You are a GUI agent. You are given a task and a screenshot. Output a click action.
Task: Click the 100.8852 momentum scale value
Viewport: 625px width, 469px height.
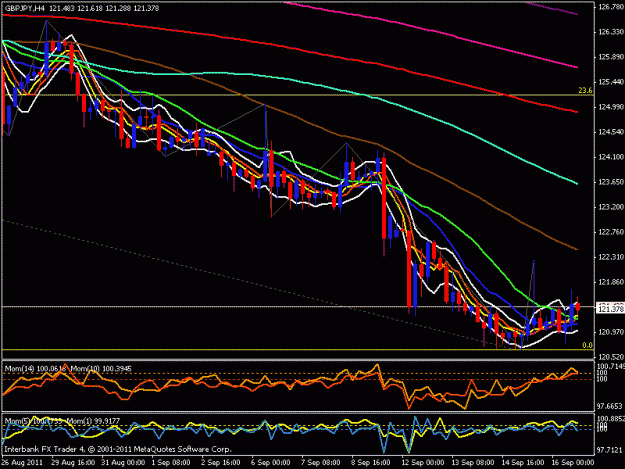pos(610,419)
